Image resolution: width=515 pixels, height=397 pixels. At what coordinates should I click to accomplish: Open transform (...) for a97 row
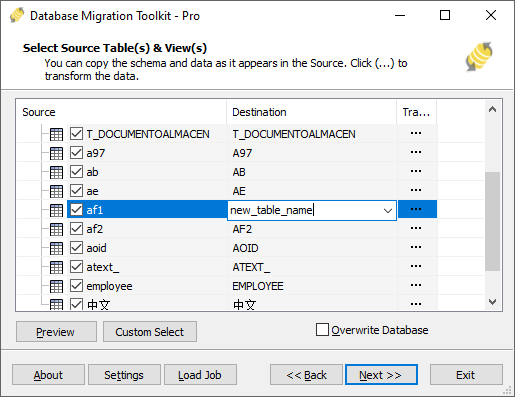coord(416,152)
